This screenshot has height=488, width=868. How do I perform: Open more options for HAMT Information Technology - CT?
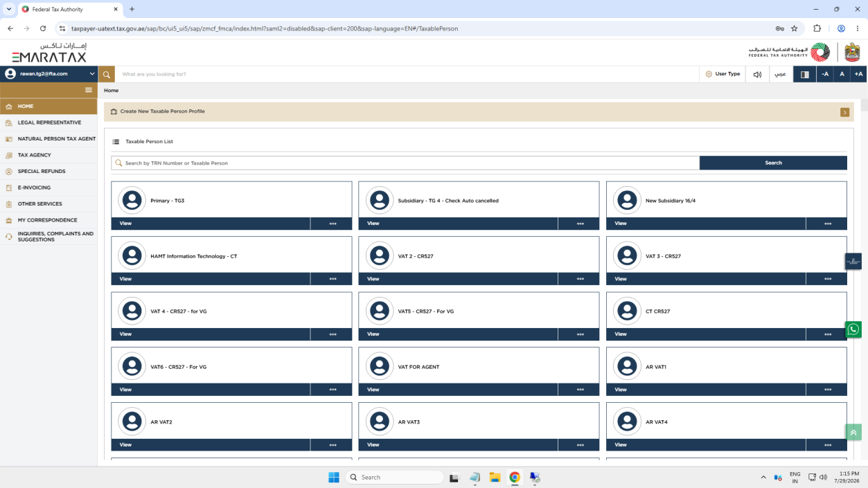pyautogui.click(x=333, y=279)
